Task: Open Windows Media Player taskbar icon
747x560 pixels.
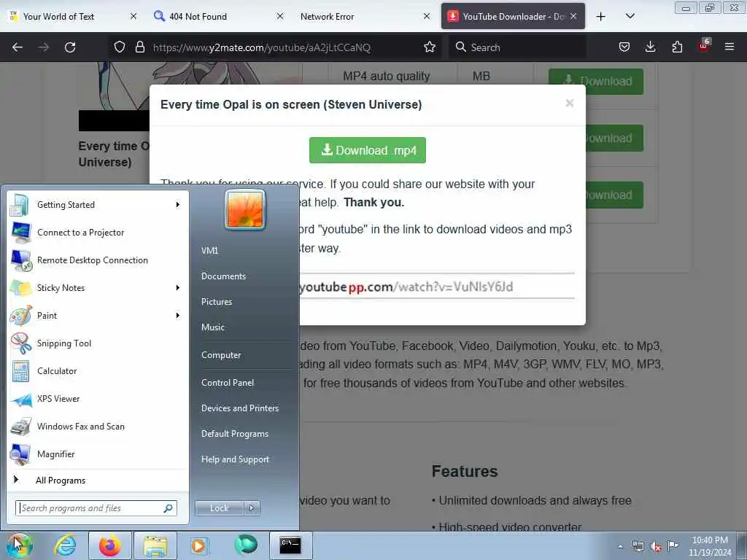Action: pos(198,545)
